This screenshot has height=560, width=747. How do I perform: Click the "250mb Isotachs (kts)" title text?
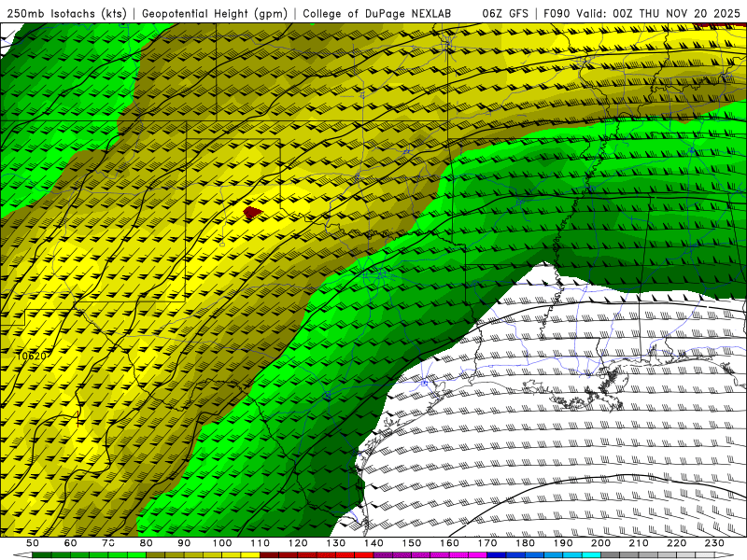[x=66, y=13]
